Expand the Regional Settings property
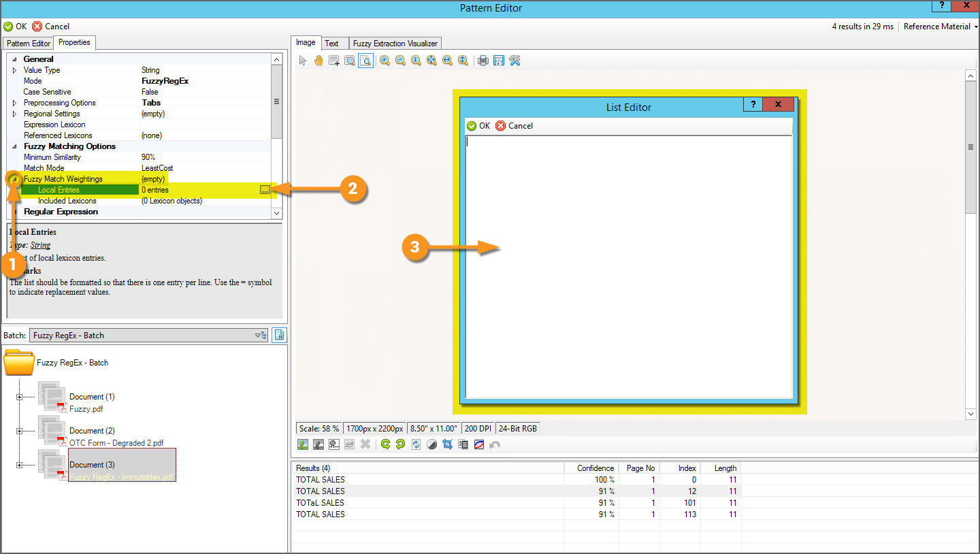The image size is (980, 554). tap(15, 114)
